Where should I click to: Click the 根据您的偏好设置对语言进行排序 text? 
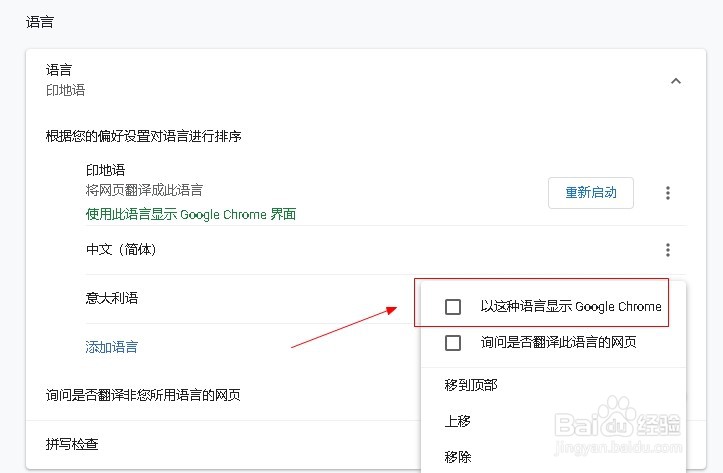(143, 135)
